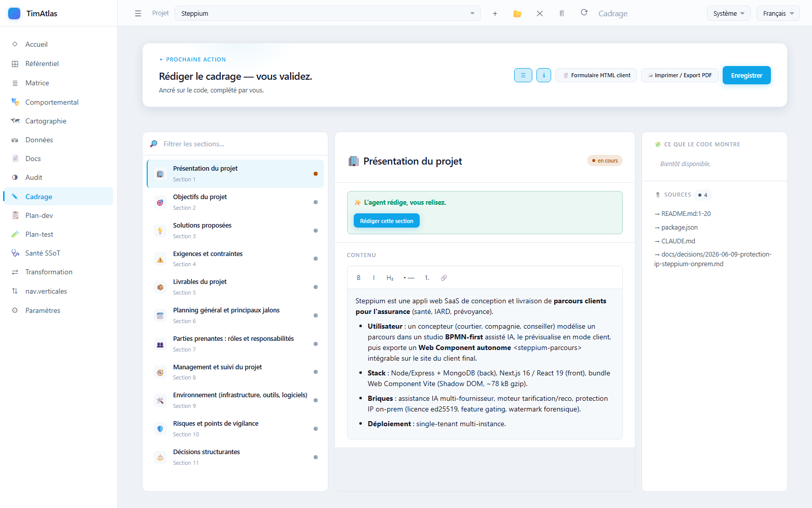Toggle the list view icon button

pyautogui.click(x=523, y=75)
